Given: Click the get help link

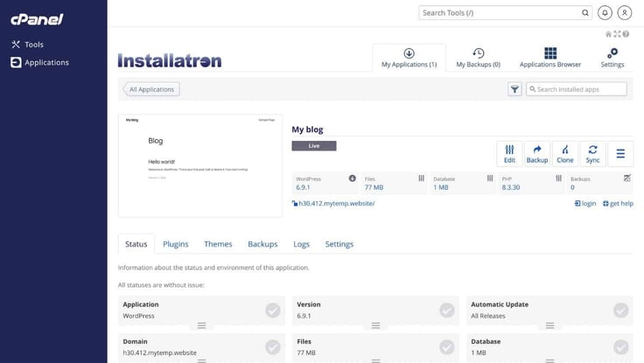Looking at the screenshot, I should [618, 203].
